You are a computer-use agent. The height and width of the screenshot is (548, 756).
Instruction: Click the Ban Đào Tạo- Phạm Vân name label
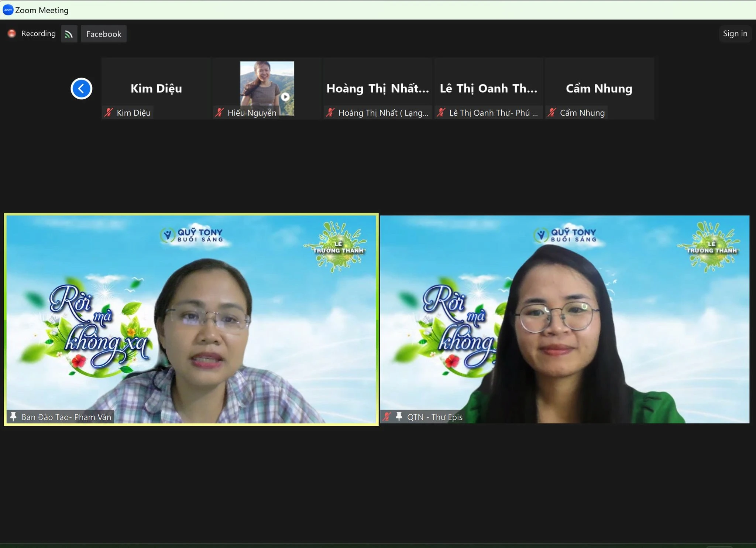coord(66,417)
